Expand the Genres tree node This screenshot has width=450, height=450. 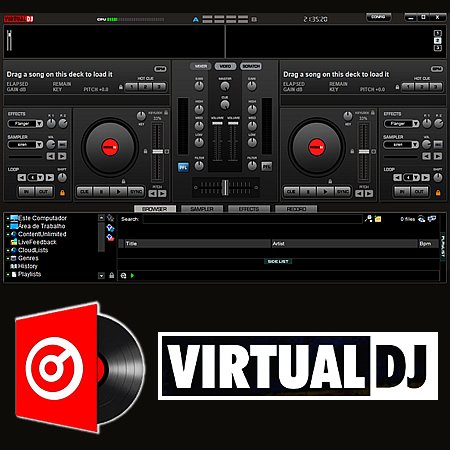point(8,258)
